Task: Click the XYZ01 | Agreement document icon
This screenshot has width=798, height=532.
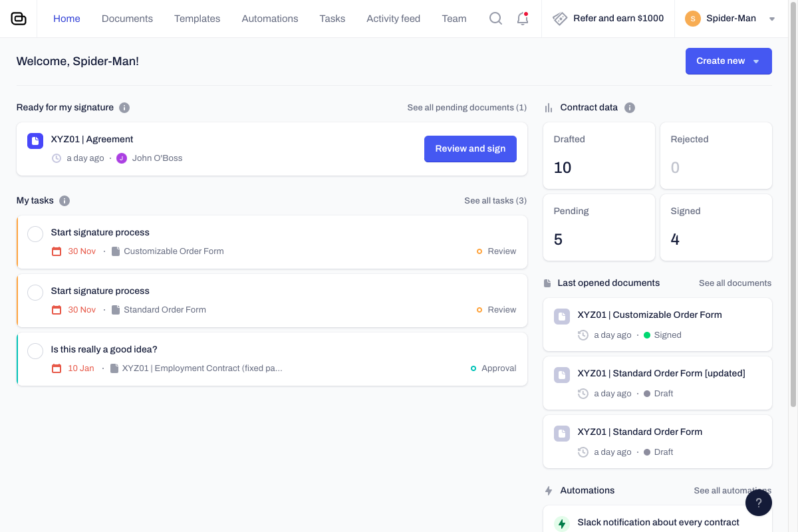Action: tap(35, 141)
